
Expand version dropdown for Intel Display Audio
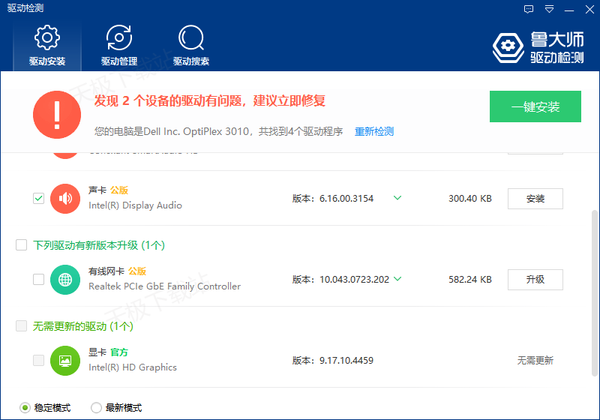tap(397, 198)
